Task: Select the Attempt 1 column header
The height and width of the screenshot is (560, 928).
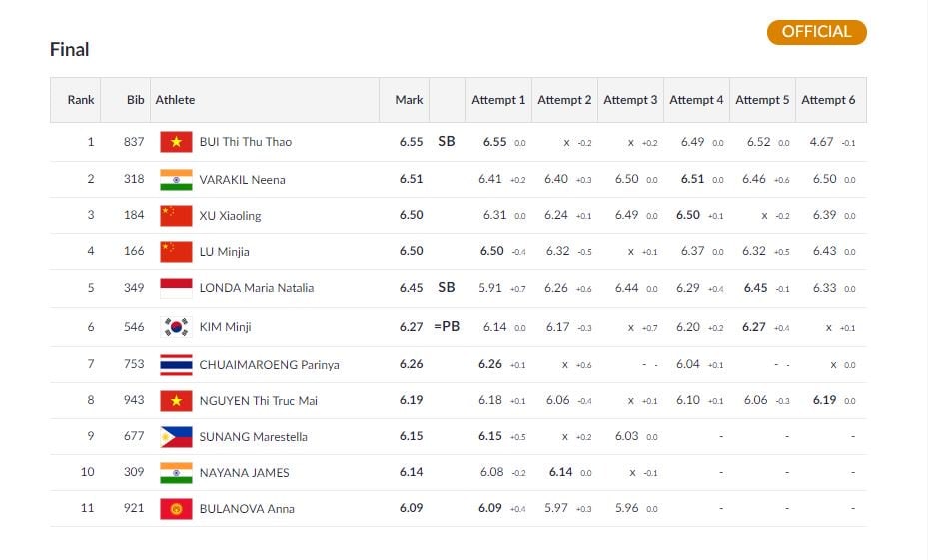Action: [x=498, y=100]
